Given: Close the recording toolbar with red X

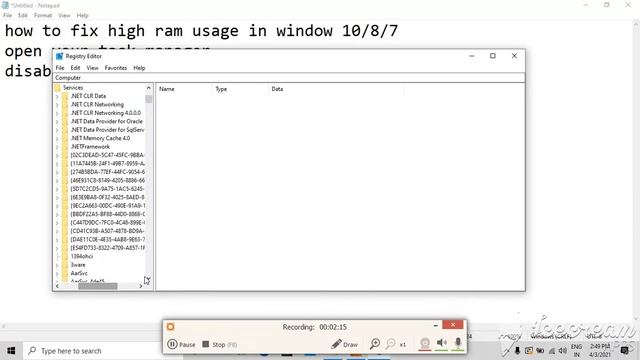Looking at the screenshot, I should pyautogui.click(x=453, y=324).
